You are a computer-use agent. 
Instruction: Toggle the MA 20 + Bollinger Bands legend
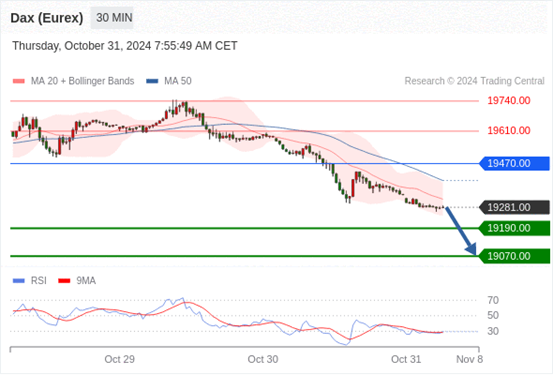(73, 81)
